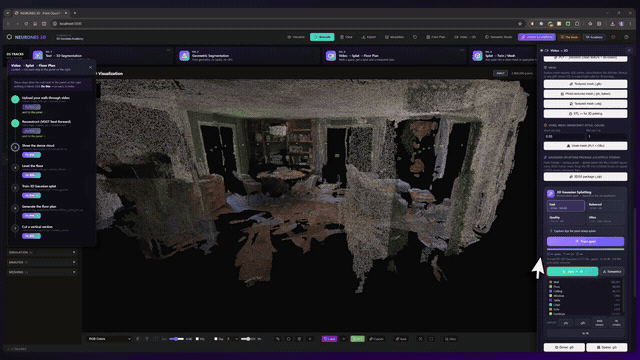Click the 3D Gaussian Splatting section icon
640x360 pixels.
click(x=551, y=193)
